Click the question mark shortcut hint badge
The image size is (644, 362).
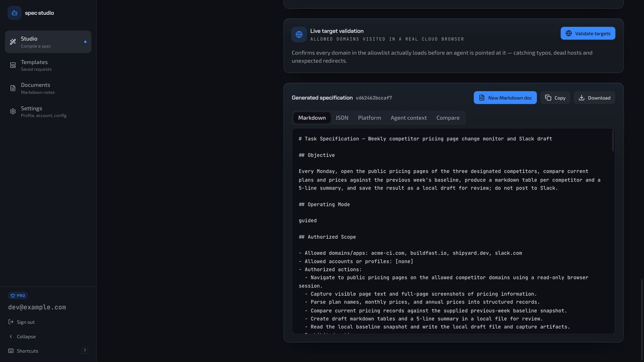(85, 351)
